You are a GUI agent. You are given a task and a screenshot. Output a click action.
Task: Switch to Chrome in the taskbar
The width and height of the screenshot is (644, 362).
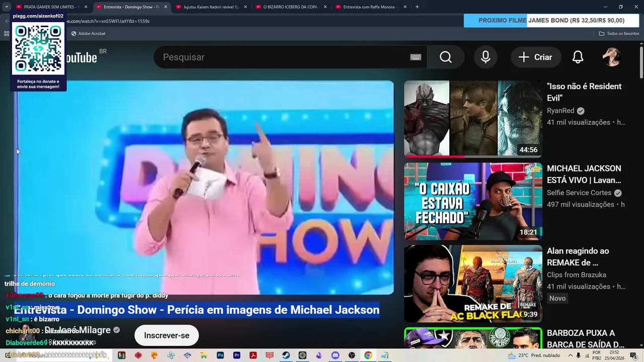point(368,355)
